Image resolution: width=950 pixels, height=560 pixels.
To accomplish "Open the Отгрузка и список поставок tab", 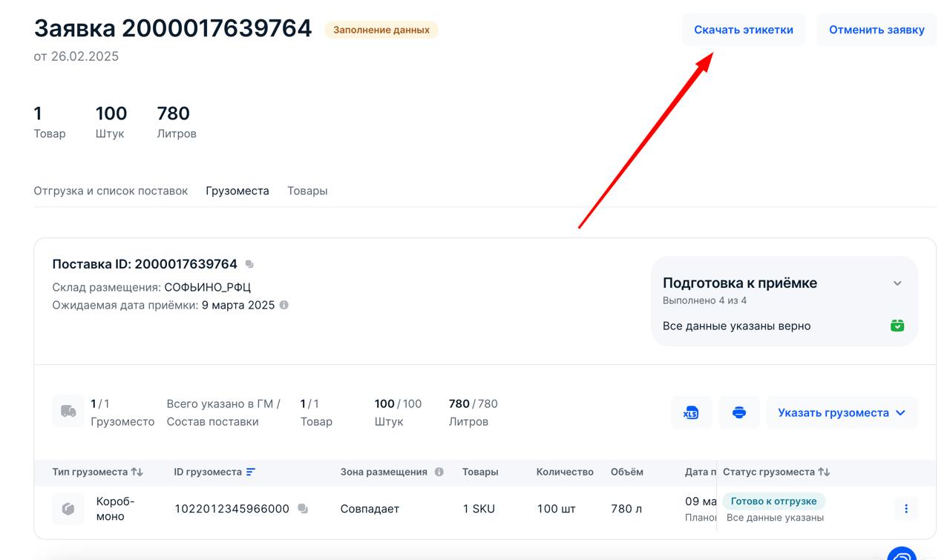I will point(110,190).
